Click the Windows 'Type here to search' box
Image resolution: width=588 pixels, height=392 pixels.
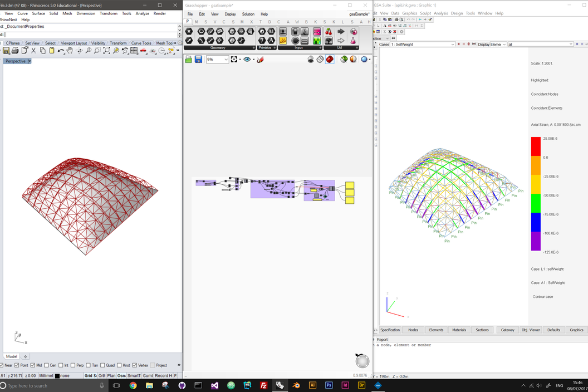55,386
